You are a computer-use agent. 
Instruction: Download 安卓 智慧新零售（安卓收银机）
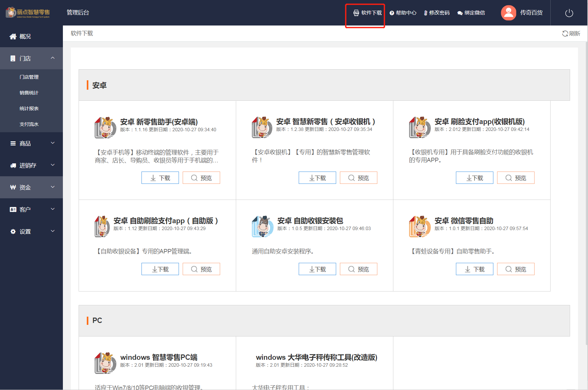(x=317, y=178)
